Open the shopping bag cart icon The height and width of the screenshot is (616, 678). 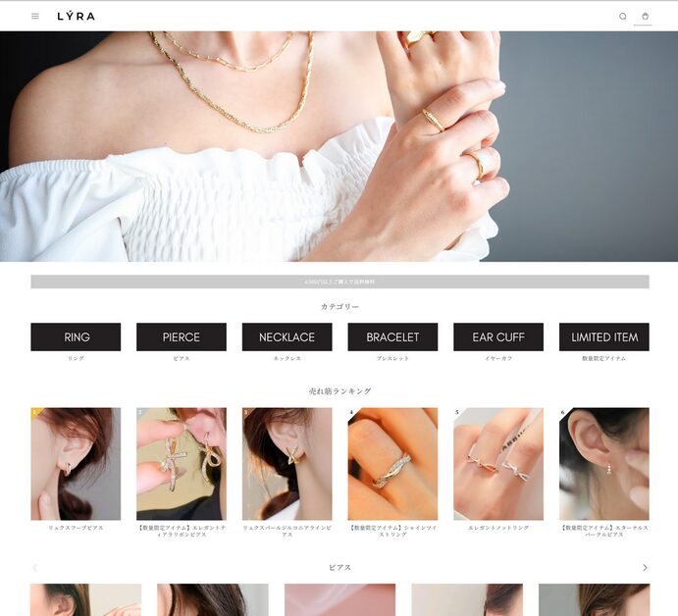645,16
